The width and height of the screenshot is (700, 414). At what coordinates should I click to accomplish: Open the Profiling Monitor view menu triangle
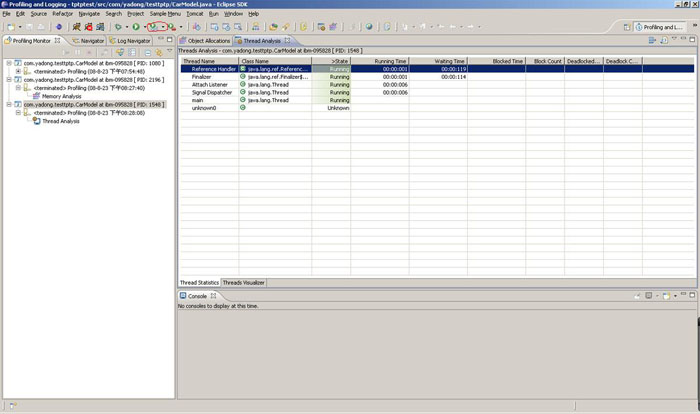click(169, 51)
